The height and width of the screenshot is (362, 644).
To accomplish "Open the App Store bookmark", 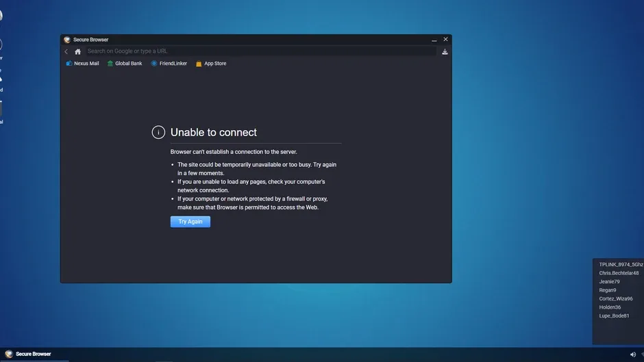I will point(211,64).
